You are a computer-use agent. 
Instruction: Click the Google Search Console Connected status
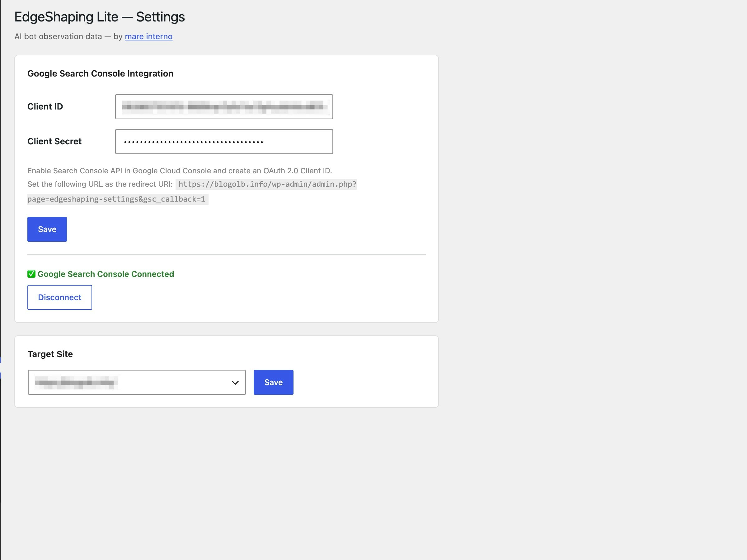(101, 274)
